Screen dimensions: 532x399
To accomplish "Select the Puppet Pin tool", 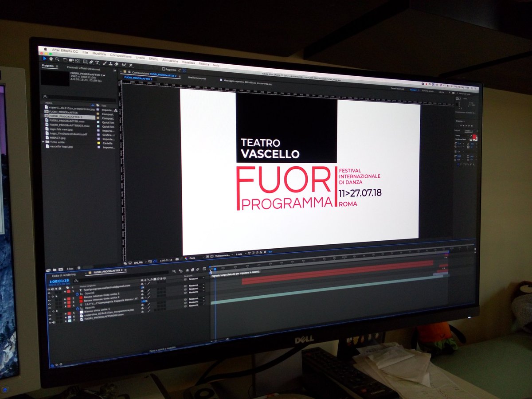I will pyautogui.click(x=131, y=65).
